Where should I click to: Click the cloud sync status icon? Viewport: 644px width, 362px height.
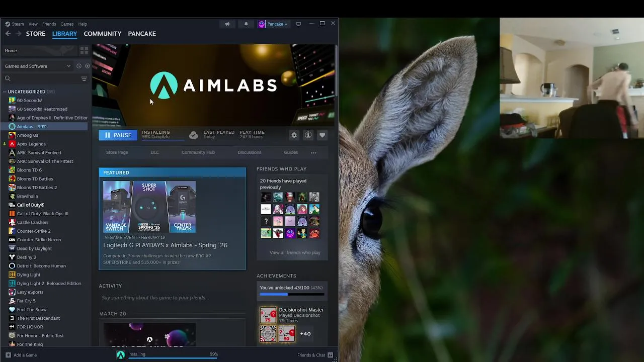193,135
